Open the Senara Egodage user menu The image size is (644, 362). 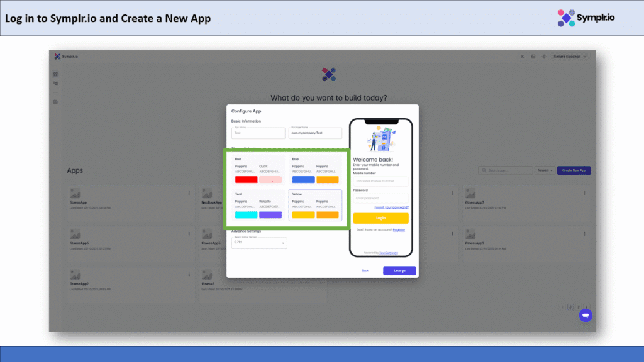[x=570, y=57]
